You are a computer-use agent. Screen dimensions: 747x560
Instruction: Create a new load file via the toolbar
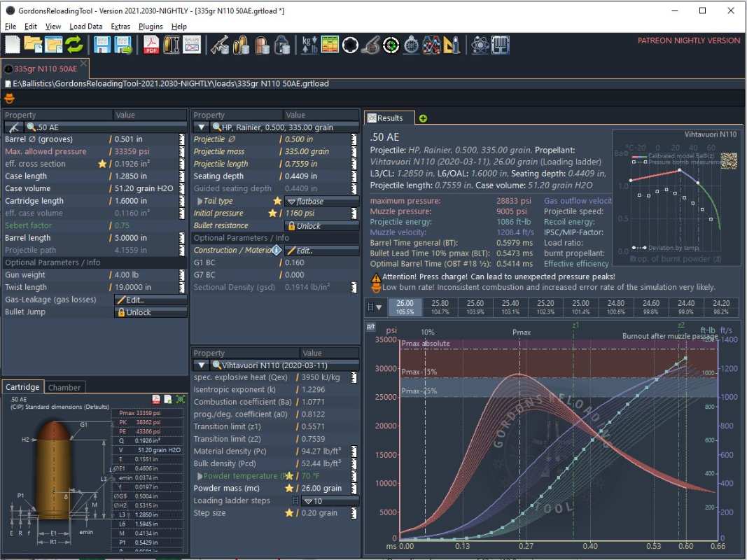click(13, 45)
